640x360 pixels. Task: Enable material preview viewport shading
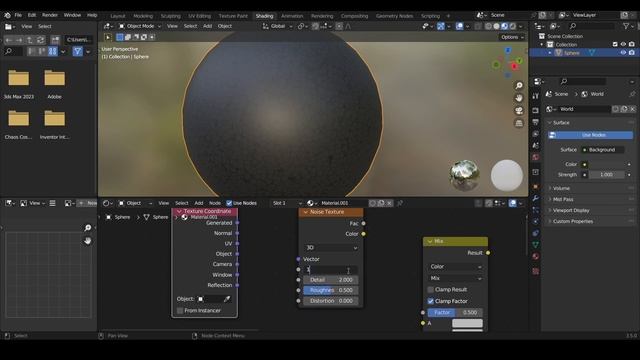coord(504,26)
